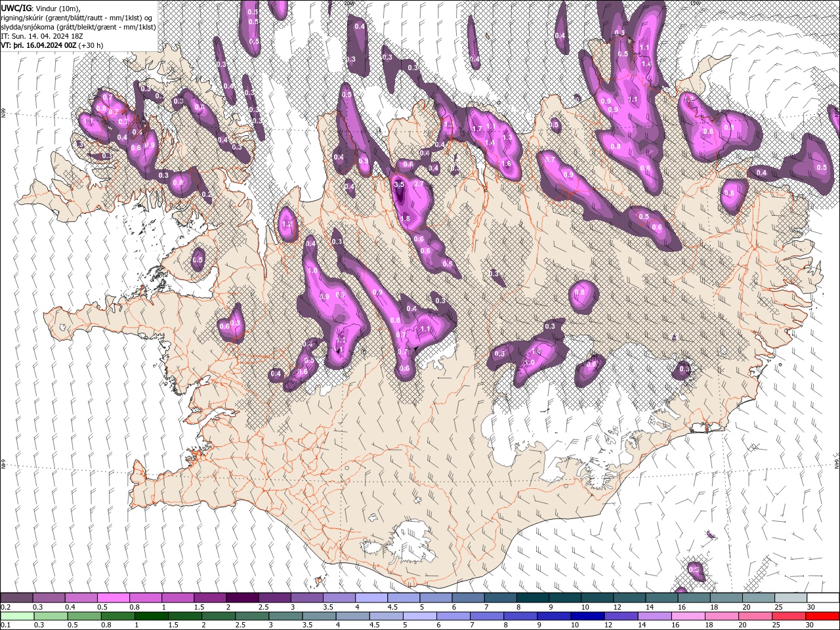Click the lower legend swatch between 25 and 30

[787, 616]
